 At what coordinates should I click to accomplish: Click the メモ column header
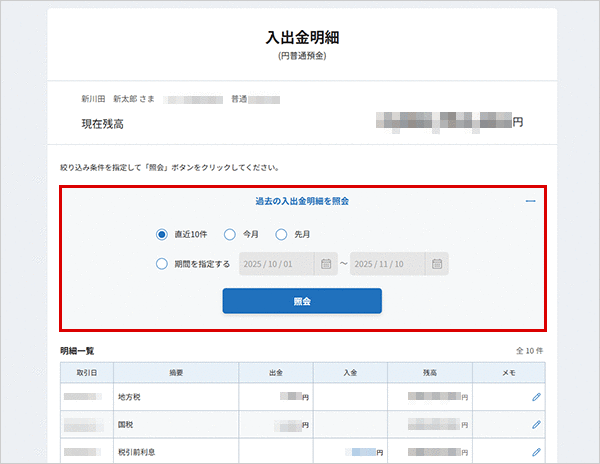click(509, 373)
